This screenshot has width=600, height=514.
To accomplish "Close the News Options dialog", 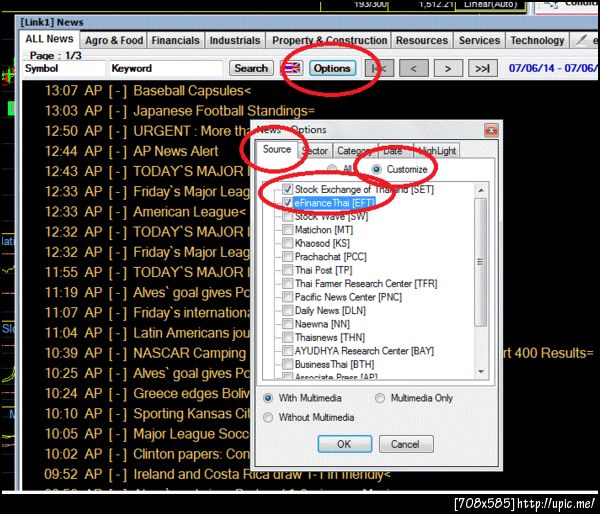I will coord(491,131).
